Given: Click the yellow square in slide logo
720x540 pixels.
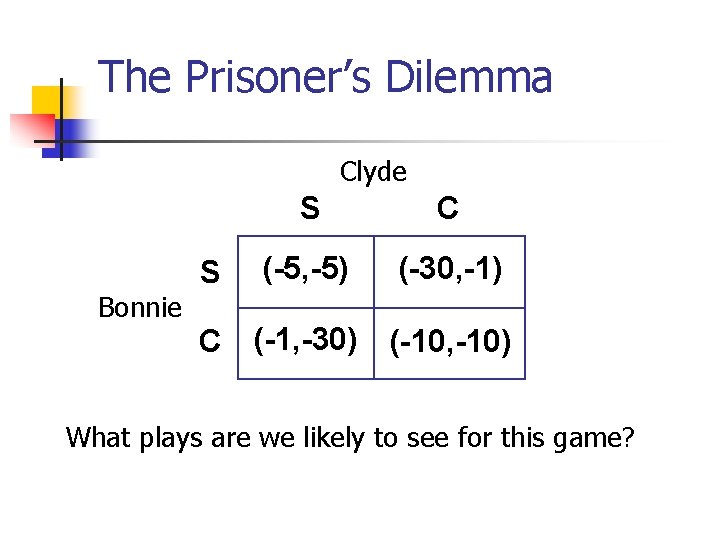Looking at the screenshot, I should 46,101.
